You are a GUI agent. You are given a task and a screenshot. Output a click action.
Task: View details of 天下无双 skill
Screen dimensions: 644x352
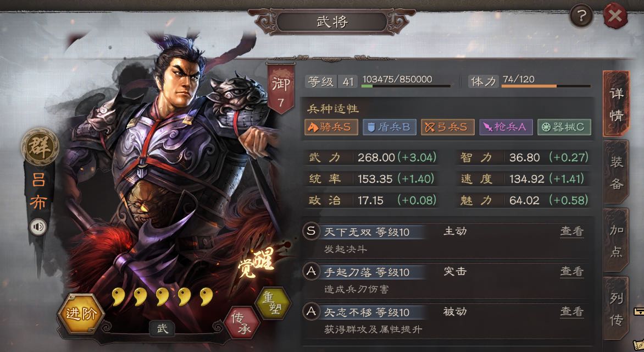pyautogui.click(x=571, y=232)
